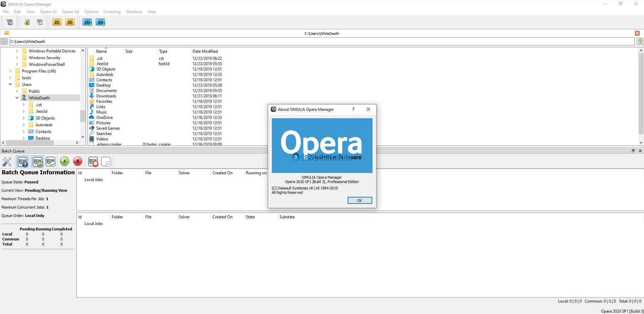Collapse the Users tree node
The height and width of the screenshot is (314, 644).
(x=10, y=85)
